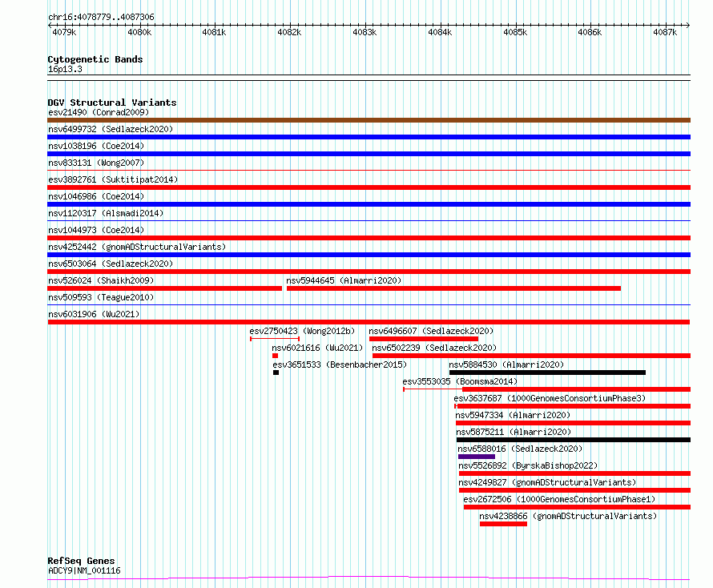
Task: Click the red nsv5944645 variant bar
Action: (453, 288)
